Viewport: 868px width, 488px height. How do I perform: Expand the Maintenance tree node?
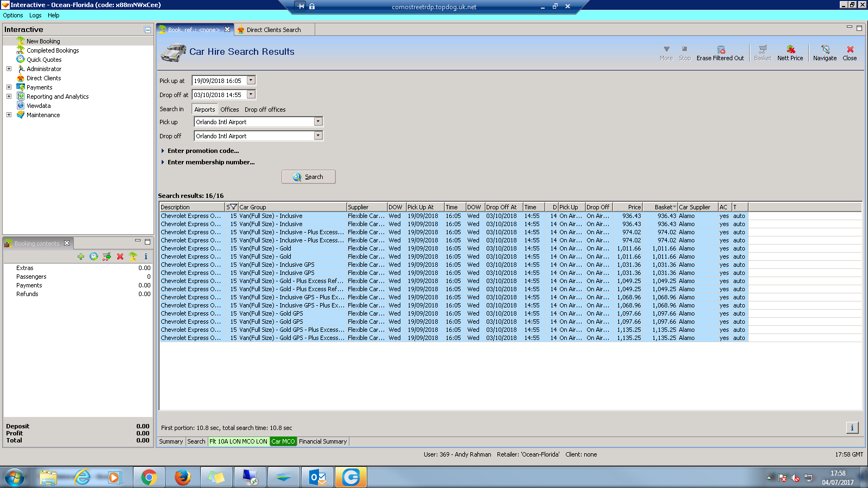click(9, 115)
